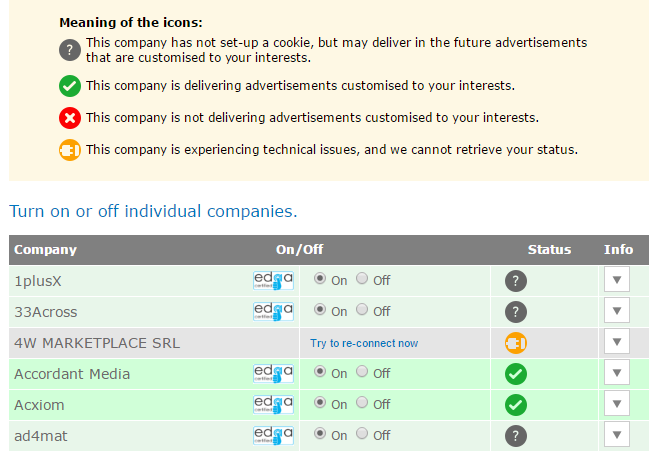659x463 pixels.
Task: Click the edaa badge next to 1plusX
Action: tap(273, 281)
